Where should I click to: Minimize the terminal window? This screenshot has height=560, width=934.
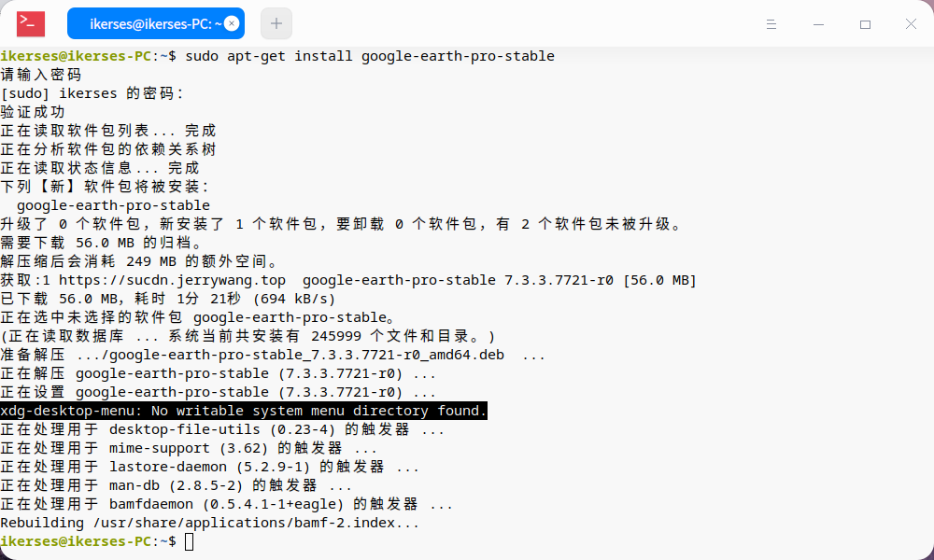[818, 24]
